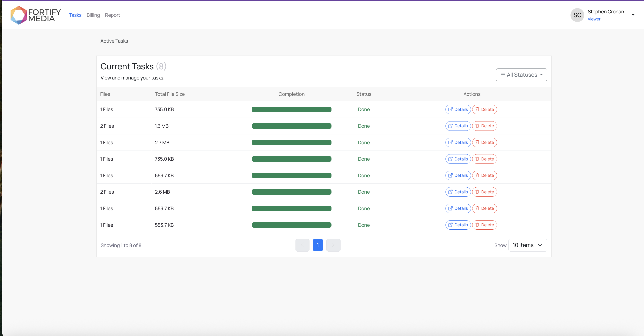The height and width of the screenshot is (336, 644).
Task: Delete the task in the first 553.7 KB row
Action: click(485, 175)
